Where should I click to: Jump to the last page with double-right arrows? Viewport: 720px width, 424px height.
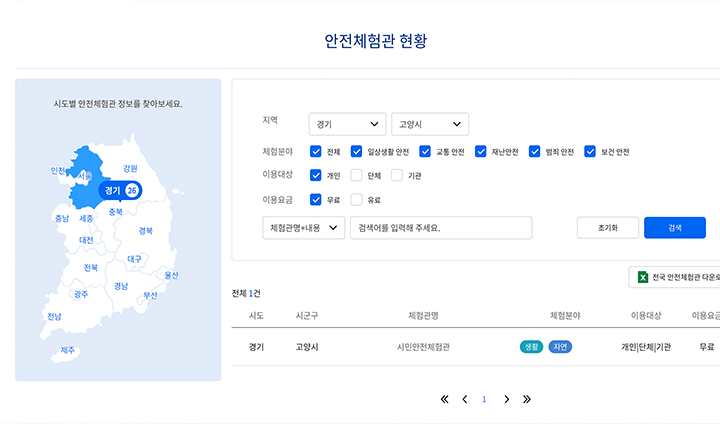527,399
